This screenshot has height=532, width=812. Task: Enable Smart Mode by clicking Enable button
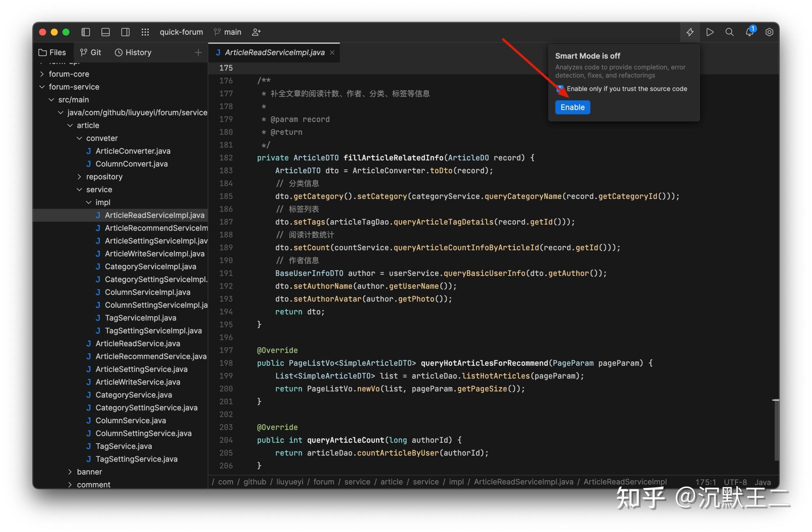pyautogui.click(x=572, y=107)
